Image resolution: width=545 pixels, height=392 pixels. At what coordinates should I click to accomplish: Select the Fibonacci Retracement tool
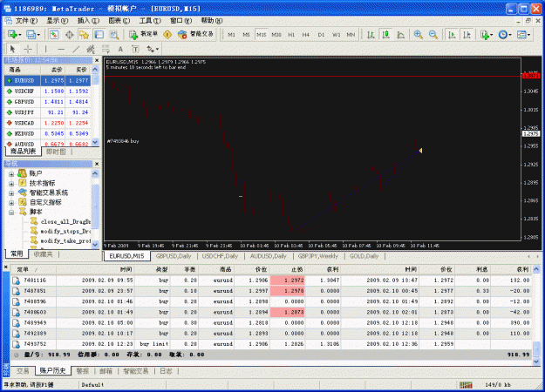(106, 49)
